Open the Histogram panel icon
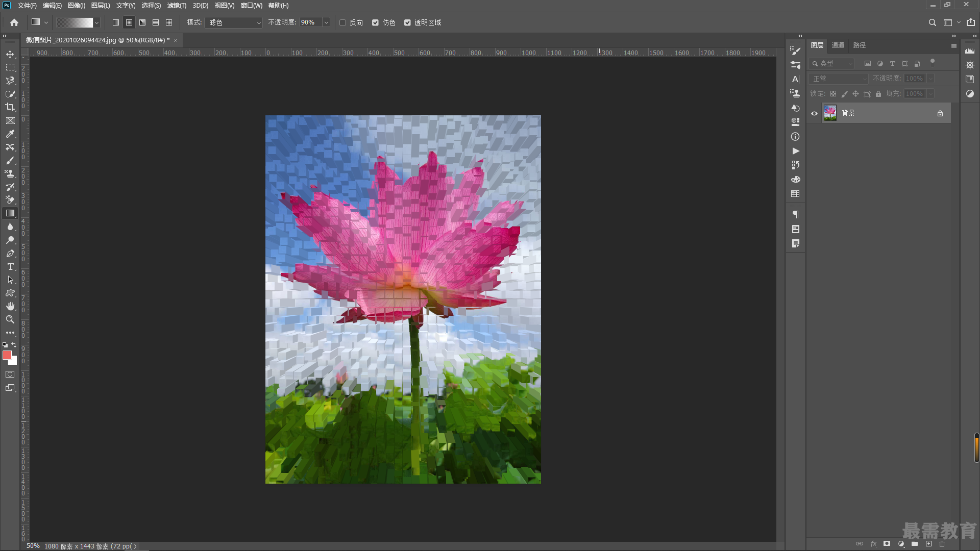 (x=970, y=51)
